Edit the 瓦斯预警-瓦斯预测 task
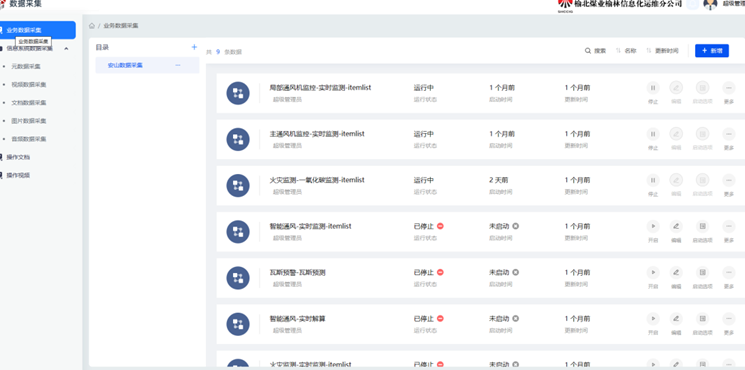Screen dimensions: 745x370 (676, 273)
